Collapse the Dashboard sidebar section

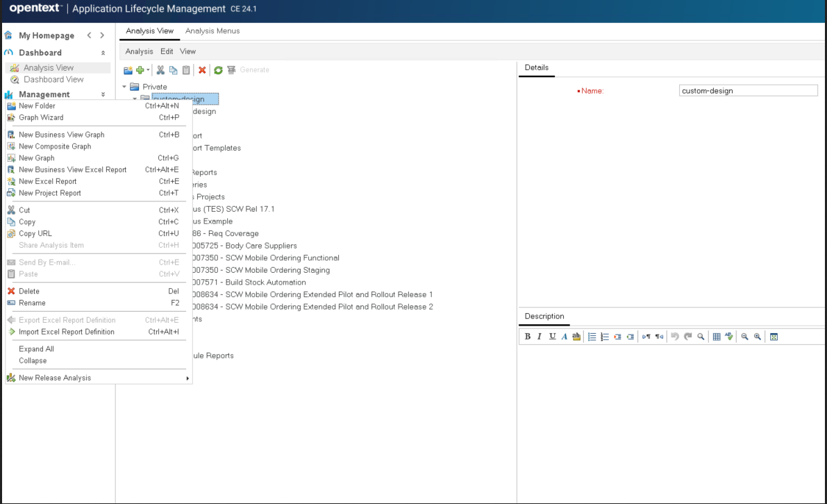coord(103,53)
